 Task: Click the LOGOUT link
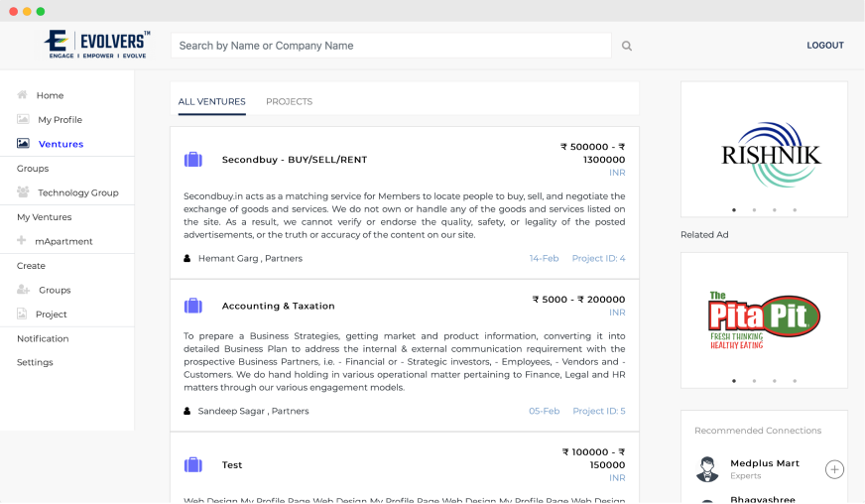tap(825, 46)
